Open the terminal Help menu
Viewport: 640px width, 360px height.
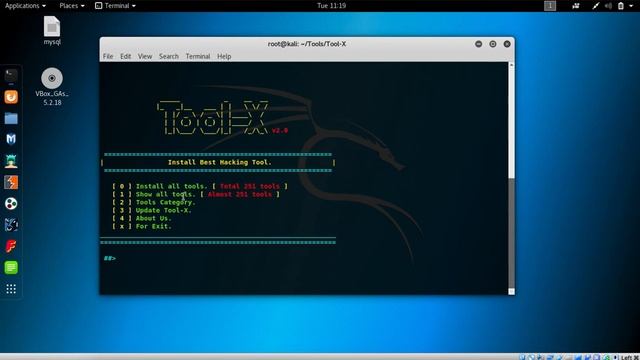coord(224,56)
